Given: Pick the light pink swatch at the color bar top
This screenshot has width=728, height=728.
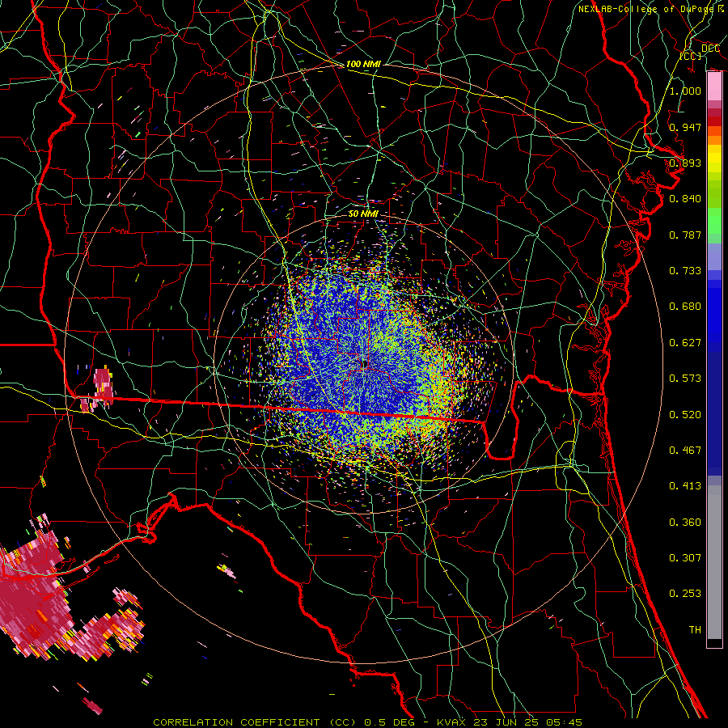Looking at the screenshot, I should (x=714, y=87).
